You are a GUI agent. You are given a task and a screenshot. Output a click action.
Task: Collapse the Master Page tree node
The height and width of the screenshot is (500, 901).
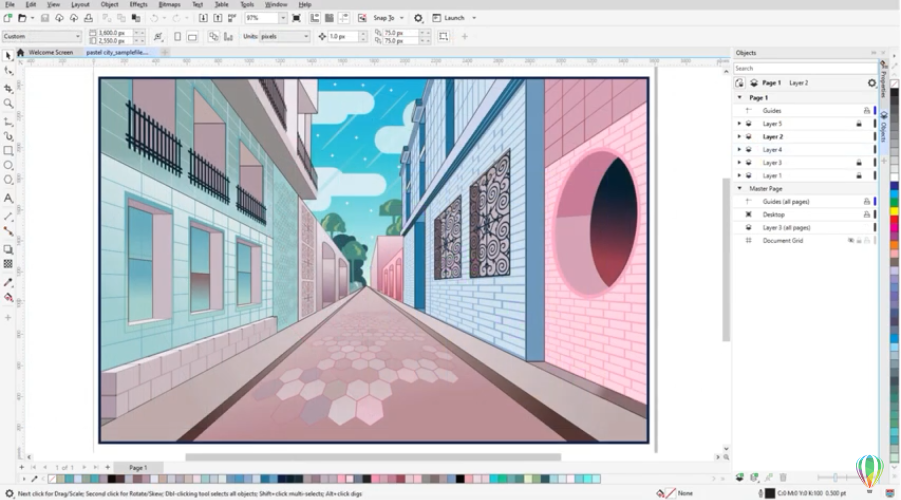740,189
